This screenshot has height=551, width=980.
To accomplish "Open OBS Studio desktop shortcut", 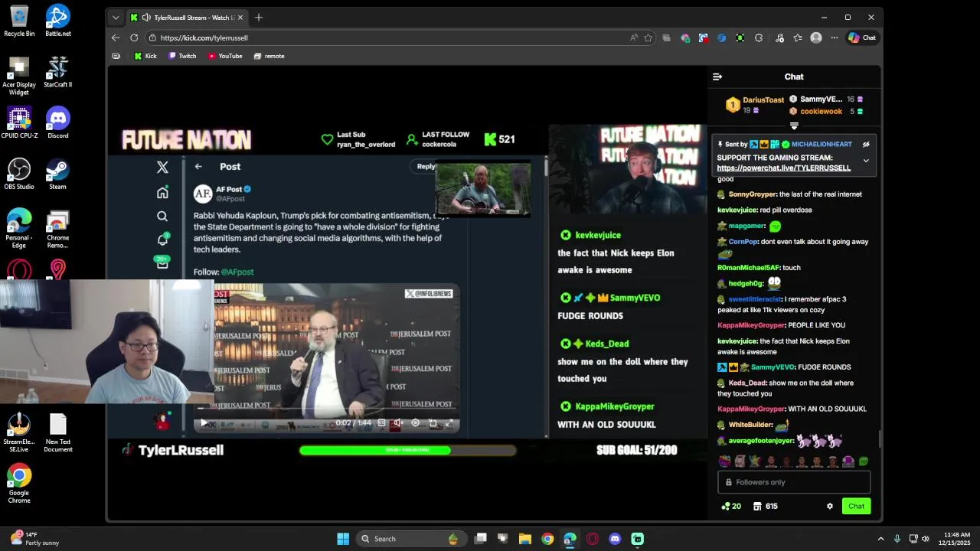I will (x=19, y=174).
